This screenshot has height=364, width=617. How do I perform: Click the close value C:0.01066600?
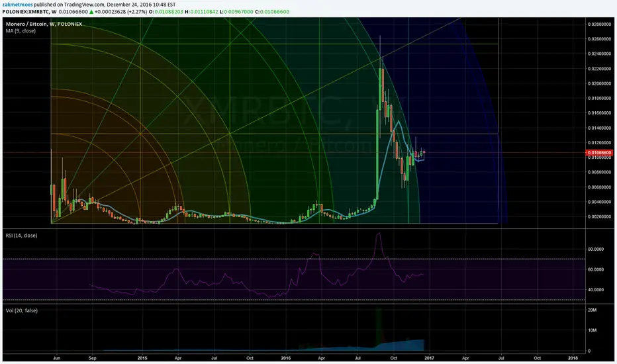pyautogui.click(x=272, y=12)
